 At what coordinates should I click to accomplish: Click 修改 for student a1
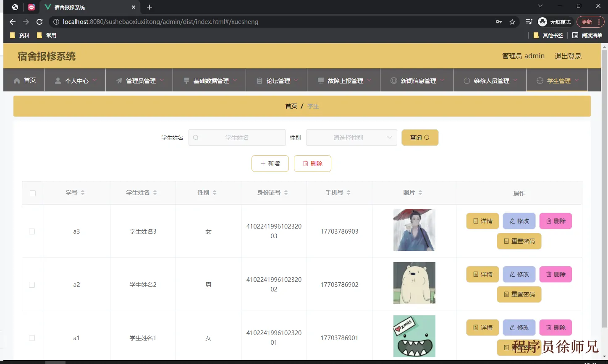pos(519,328)
